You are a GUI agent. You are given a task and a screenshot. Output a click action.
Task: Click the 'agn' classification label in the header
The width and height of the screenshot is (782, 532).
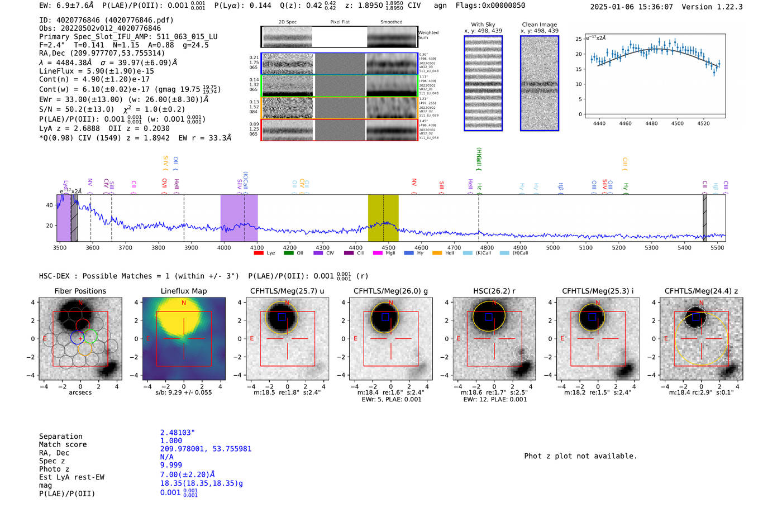coord(440,6)
